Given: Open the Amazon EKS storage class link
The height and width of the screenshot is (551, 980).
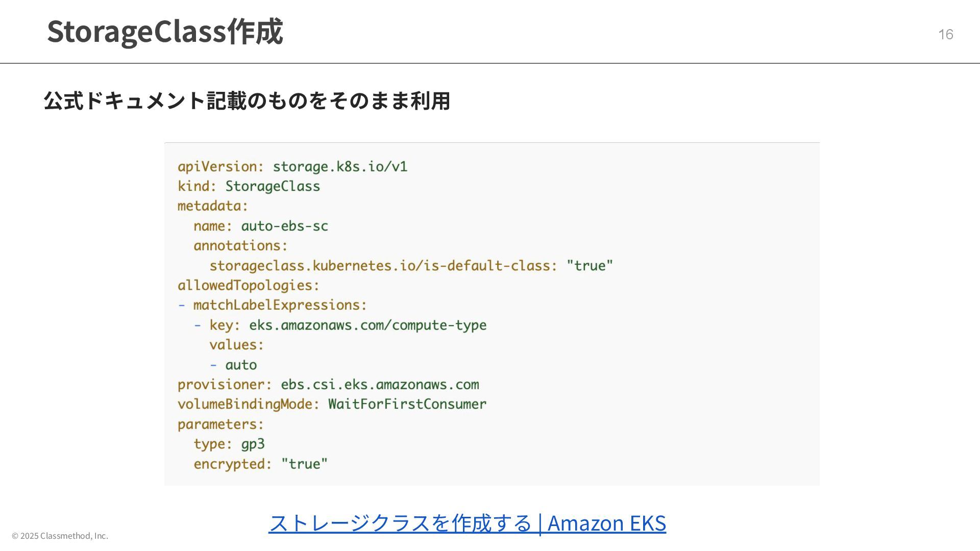Looking at the screenshot, I should tap(467, 523).
